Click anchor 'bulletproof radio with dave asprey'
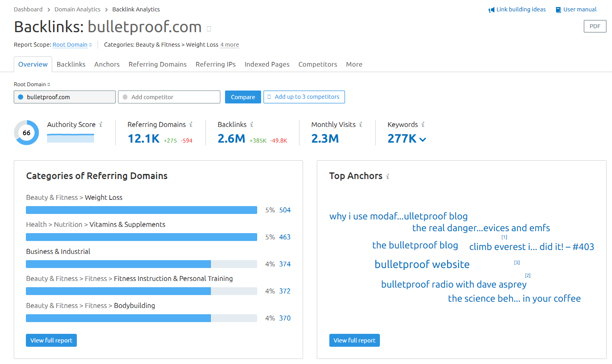 (x=454, y=284)
